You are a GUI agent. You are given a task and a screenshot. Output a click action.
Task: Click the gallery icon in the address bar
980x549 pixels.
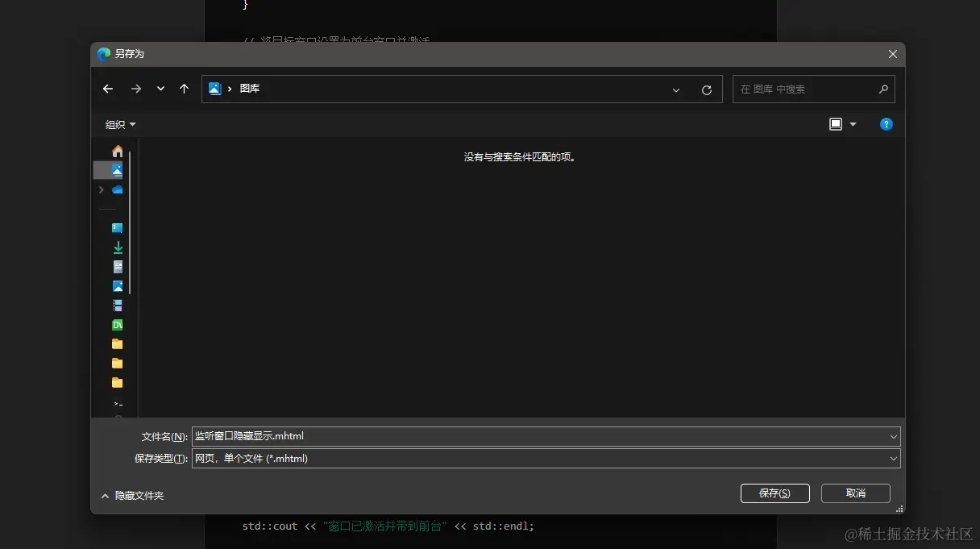214,89
